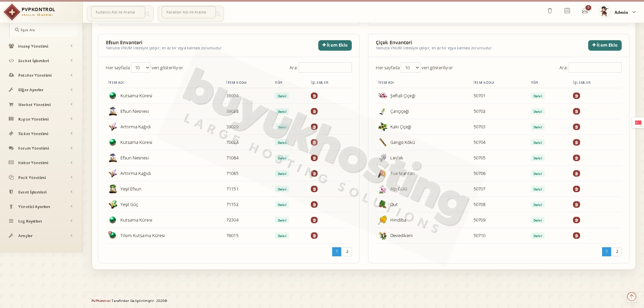Remove the Yeşil Güç item

pos(314,205)
